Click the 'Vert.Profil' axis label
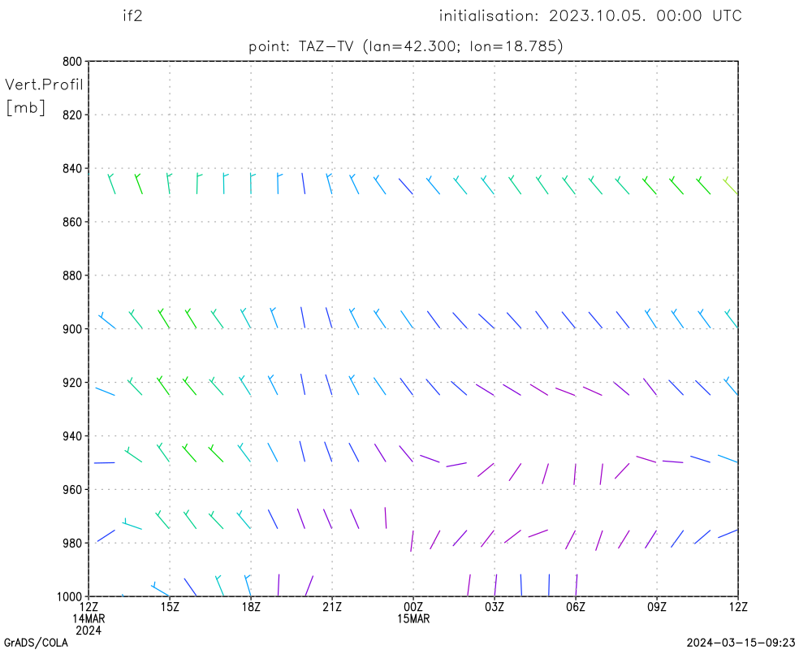The image size is (812, 650). [44, 84]
